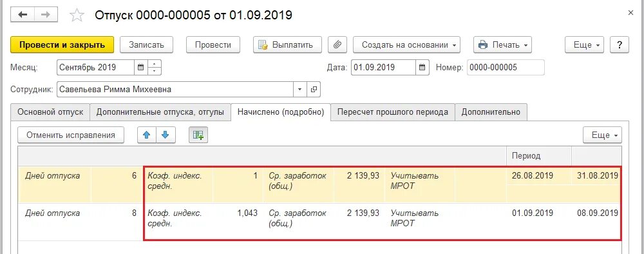Screen dimensions: 644x254
Task: Click the Отменить исправления button
Action: 71,135
